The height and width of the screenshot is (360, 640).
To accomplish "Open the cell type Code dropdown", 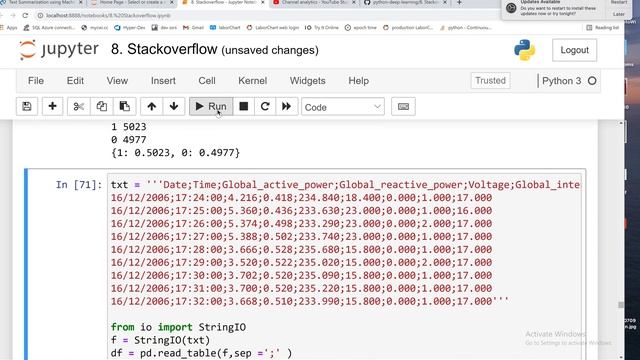I will tap(343, 107).
